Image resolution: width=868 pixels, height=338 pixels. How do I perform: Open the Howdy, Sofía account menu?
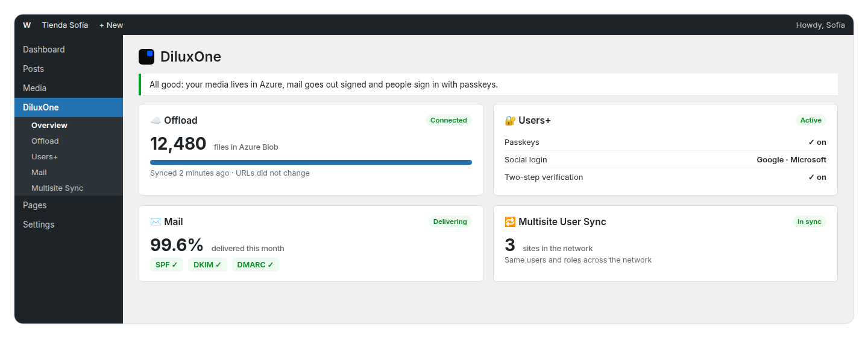click(x=820, y=25)
